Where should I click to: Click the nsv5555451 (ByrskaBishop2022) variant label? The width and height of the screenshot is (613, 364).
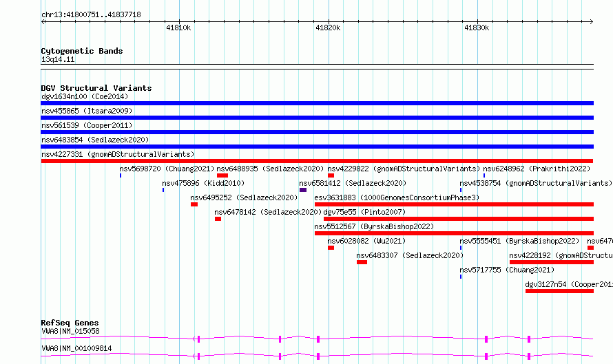click(x=519, y=241)
